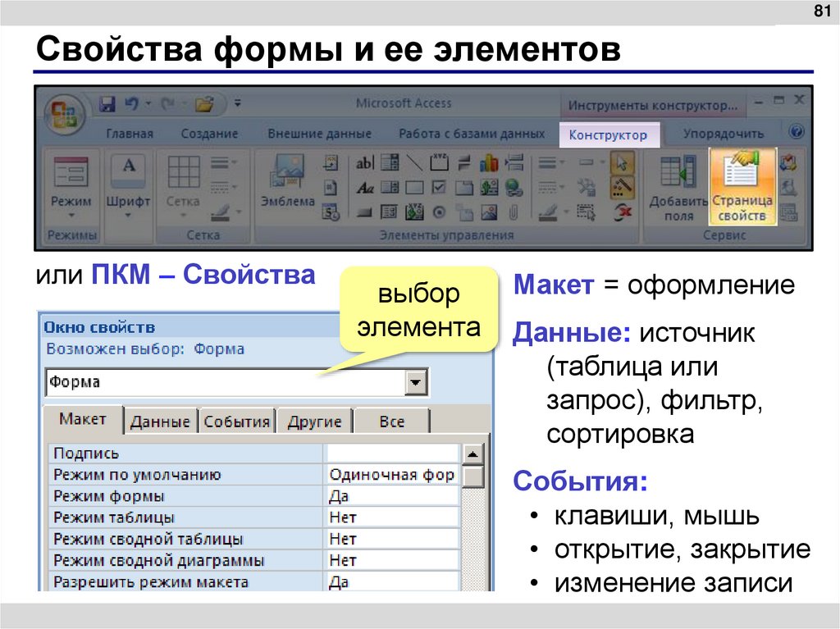Open the Данные tab in property sheet
This screenshot has width=840, height=629.
pos(161,420)
